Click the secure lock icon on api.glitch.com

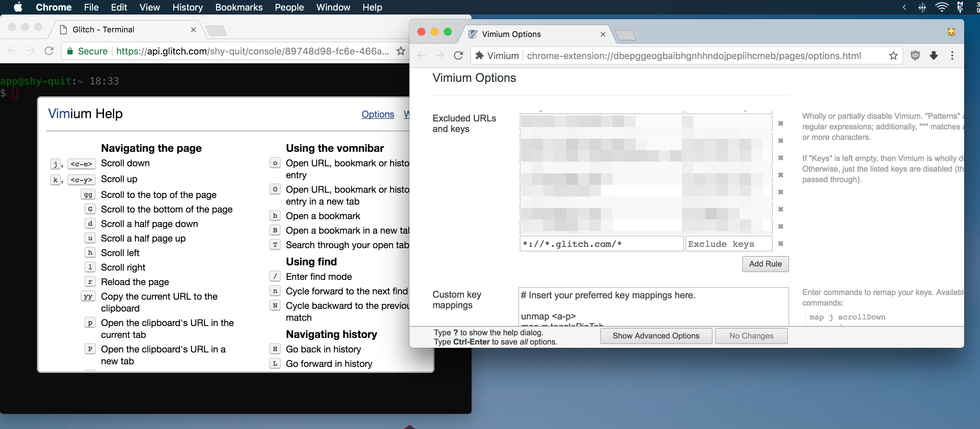[x=70, y=51]
